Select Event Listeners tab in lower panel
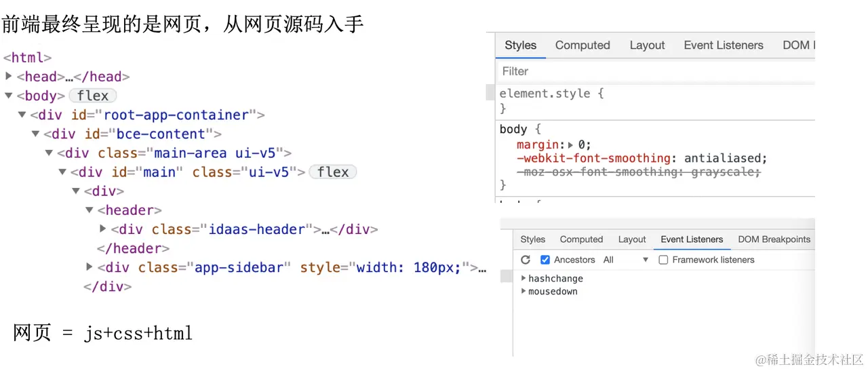 coord(692,239)
